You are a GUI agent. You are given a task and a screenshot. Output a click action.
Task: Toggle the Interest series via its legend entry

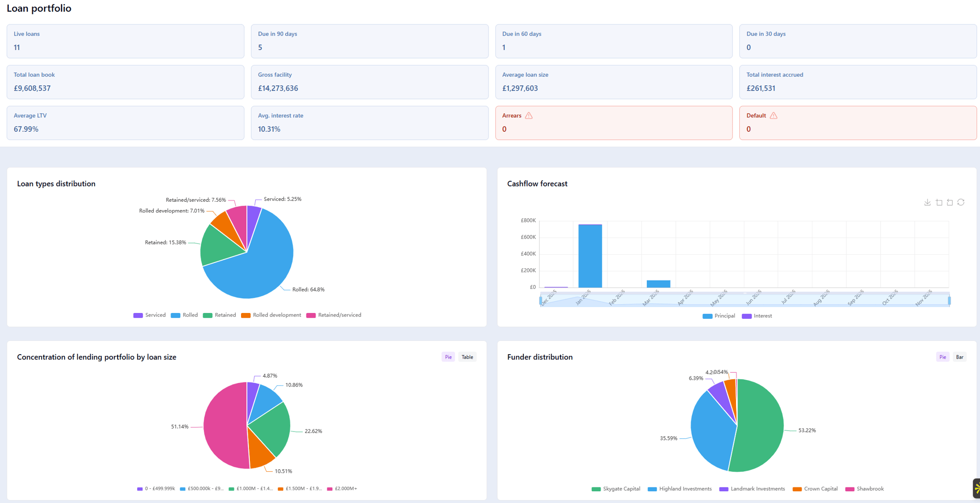pyautogui.click(x=757, y=316)
